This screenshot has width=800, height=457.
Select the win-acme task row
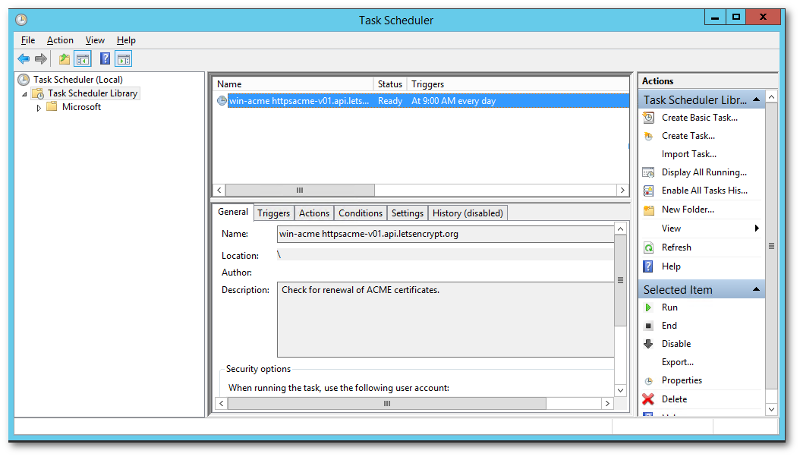(300, 101)
